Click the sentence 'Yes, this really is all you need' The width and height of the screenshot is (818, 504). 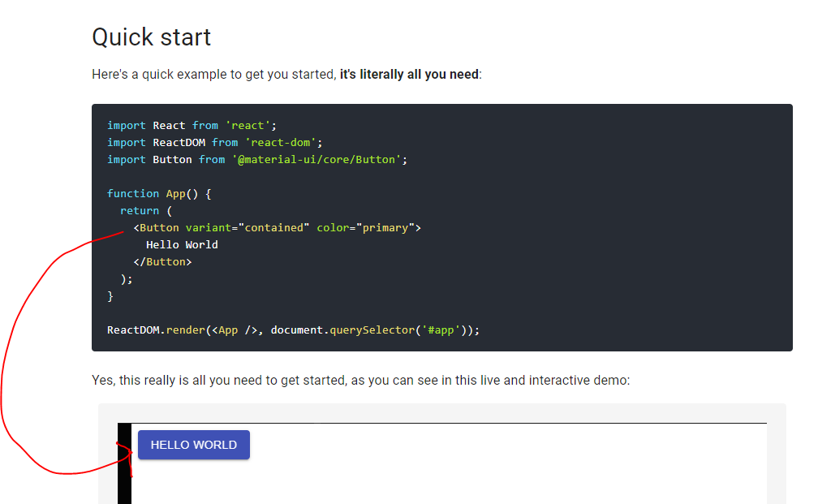click(x=361, y=380)
